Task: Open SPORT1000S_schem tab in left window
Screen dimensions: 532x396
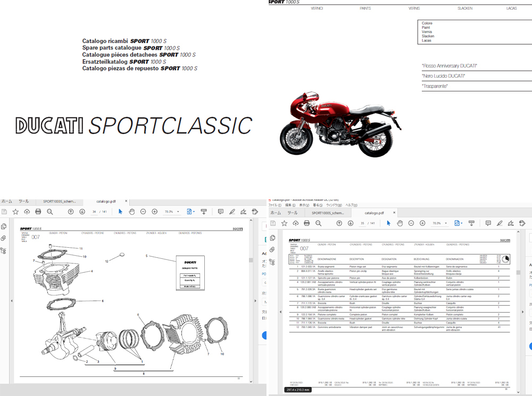Action: pos(60,201)
